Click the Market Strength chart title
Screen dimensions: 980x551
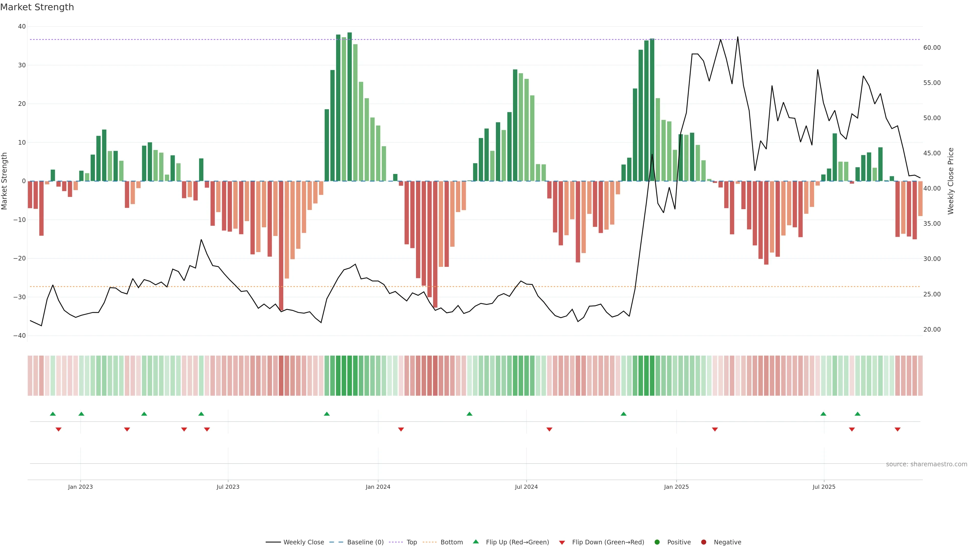coord(37,7)
